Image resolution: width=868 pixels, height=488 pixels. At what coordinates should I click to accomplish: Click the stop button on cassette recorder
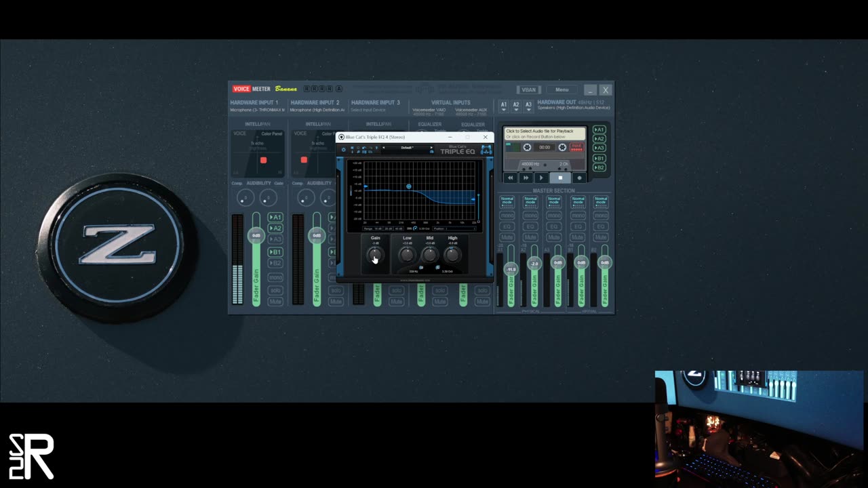[x=560, y=178]
